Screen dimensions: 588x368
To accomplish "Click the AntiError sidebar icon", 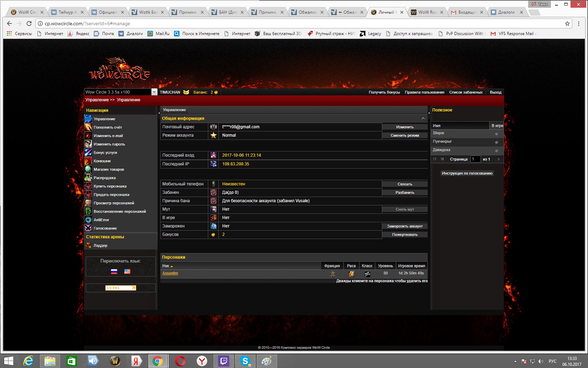I will pyautogui.click(x=88, y=220).
